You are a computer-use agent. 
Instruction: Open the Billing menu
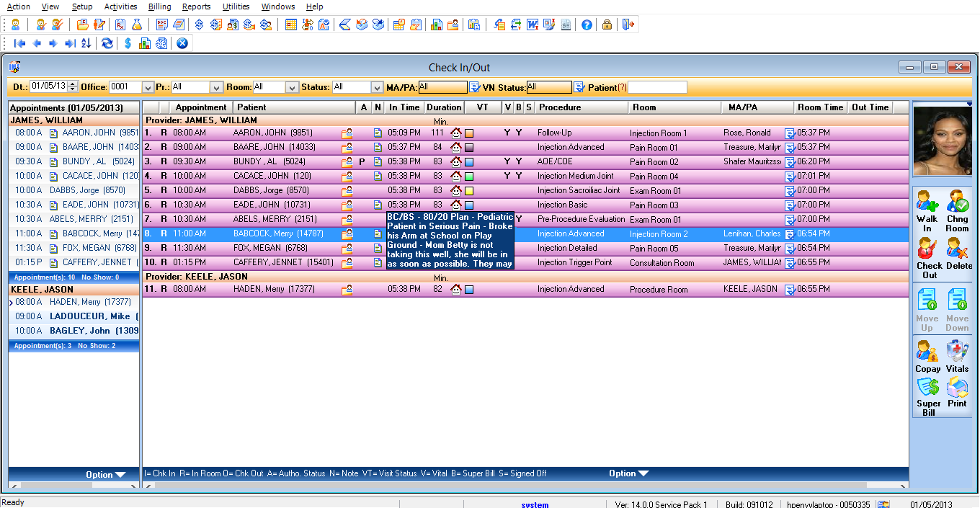[x=159, y=6]
